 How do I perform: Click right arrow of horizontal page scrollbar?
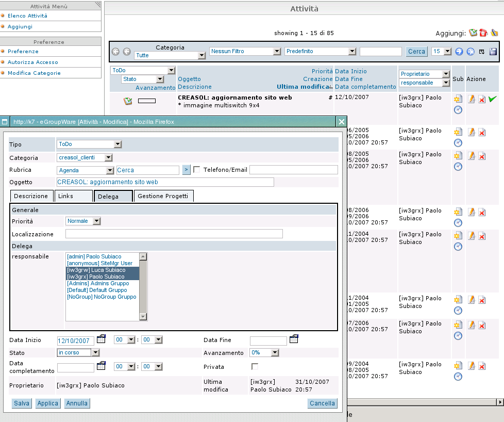(500, 402)
